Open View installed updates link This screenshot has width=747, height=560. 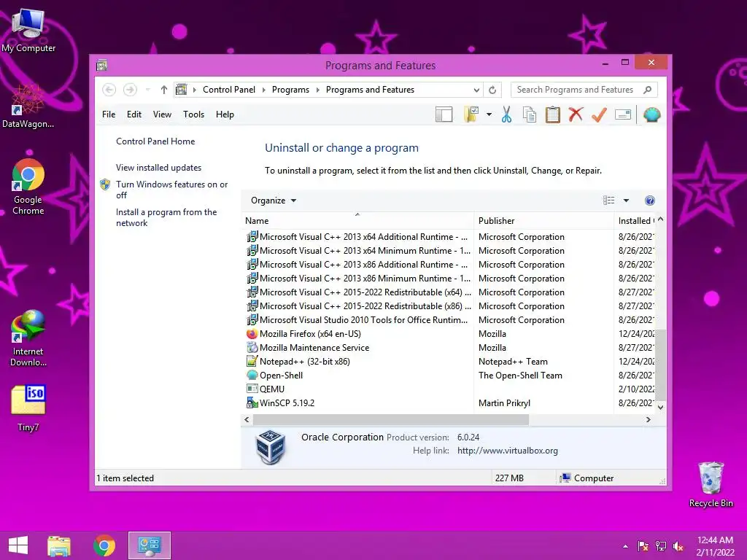tap(158, 168)
